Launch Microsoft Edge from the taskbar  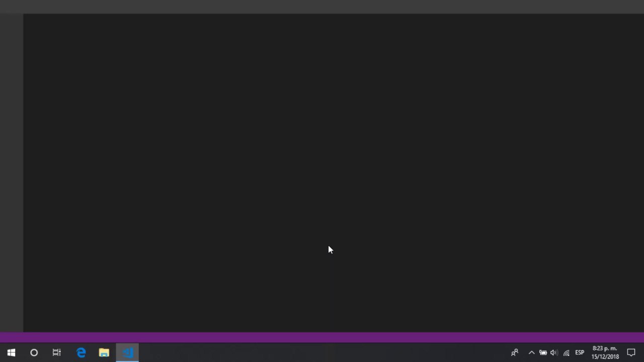81,353
